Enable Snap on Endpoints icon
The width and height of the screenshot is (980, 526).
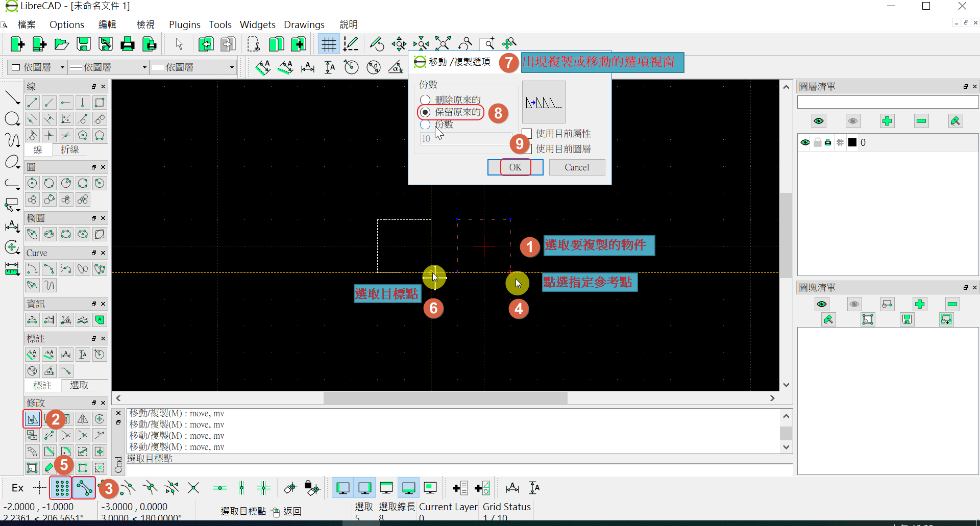coord(84,488)
